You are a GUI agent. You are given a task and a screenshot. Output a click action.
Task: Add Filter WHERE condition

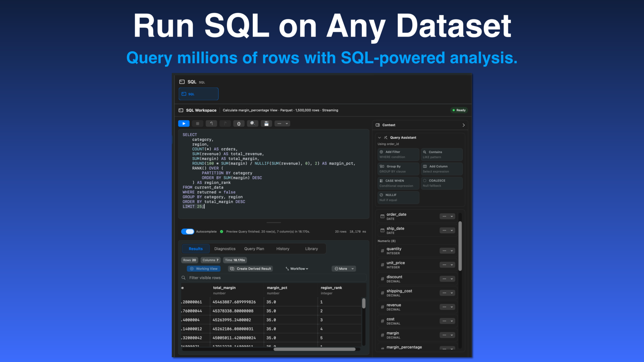tap(398, 154)
